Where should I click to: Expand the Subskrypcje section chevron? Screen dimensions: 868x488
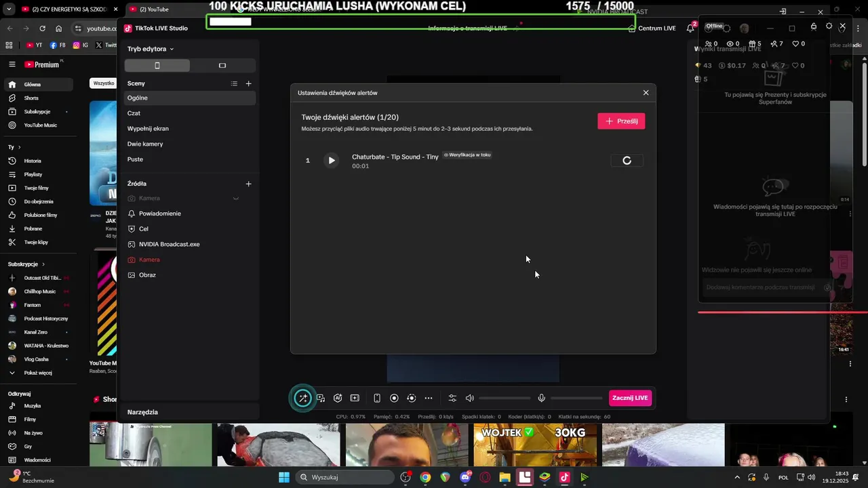[43, 264]
